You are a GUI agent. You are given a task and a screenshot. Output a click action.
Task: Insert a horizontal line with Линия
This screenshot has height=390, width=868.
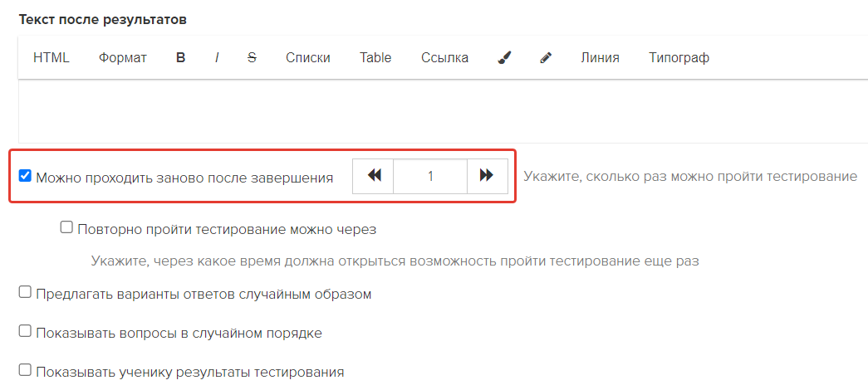pos(600,57)
